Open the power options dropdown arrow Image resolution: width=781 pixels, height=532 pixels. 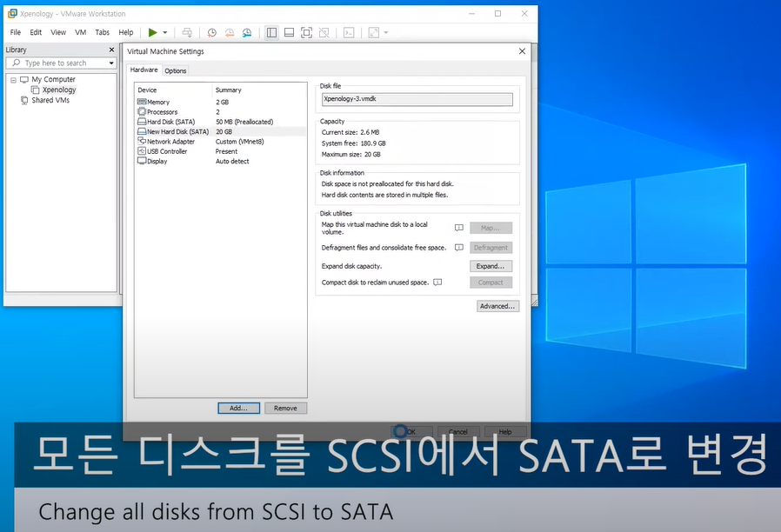[x=165, y=32]
